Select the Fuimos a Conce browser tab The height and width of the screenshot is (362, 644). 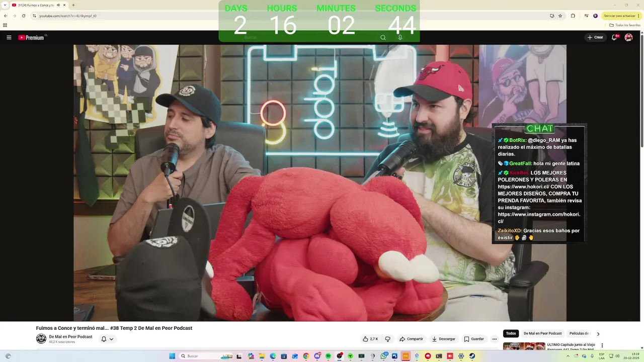[x=39, y=5]
